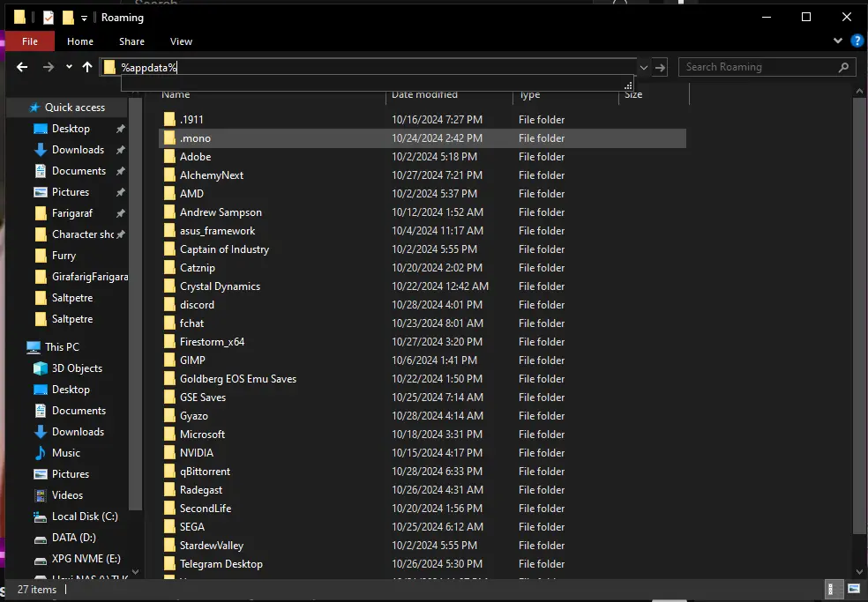Click the Forward navigation arrow
Image resolution: width=868 pixels, height=602 pixels.
49,67
